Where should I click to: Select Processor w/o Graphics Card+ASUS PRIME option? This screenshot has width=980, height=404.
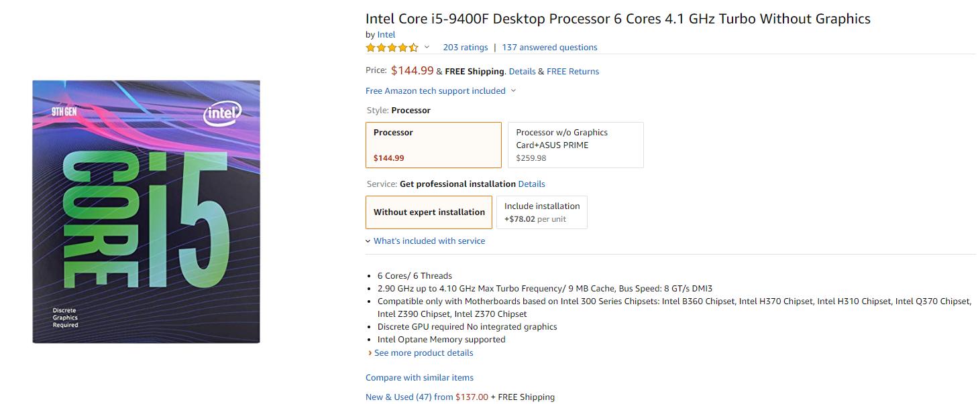[x=576, y=145]
